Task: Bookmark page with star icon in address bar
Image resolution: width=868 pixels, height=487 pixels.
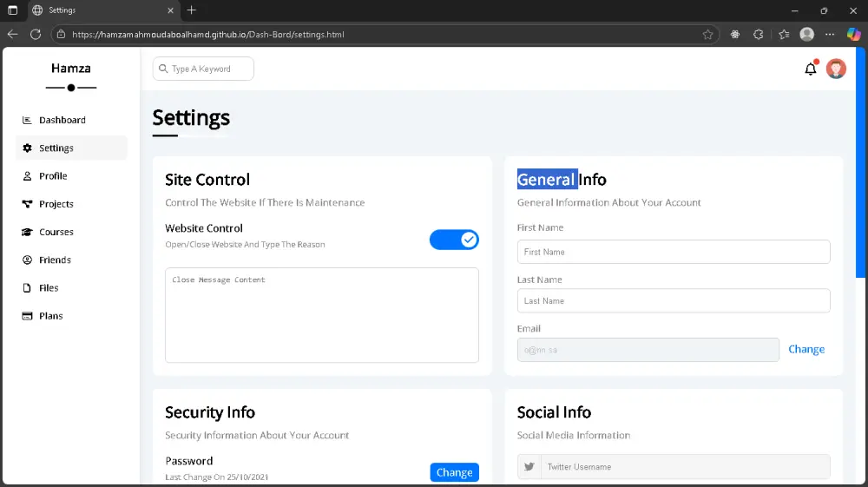Action: (x=707, y=35)
